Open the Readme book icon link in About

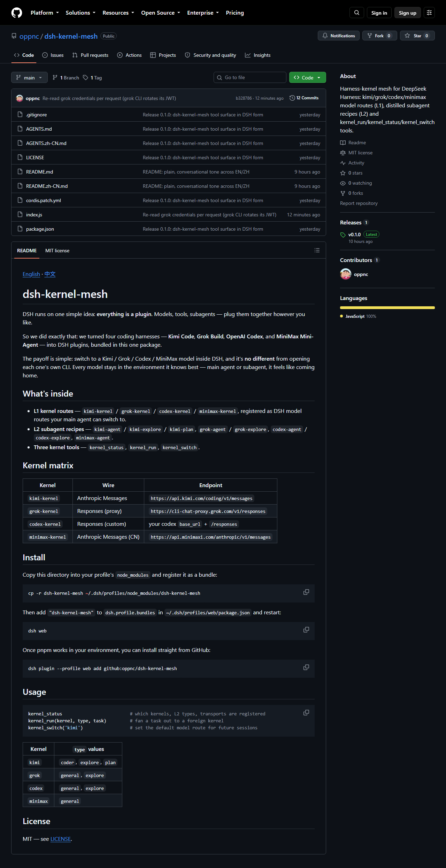353,143
